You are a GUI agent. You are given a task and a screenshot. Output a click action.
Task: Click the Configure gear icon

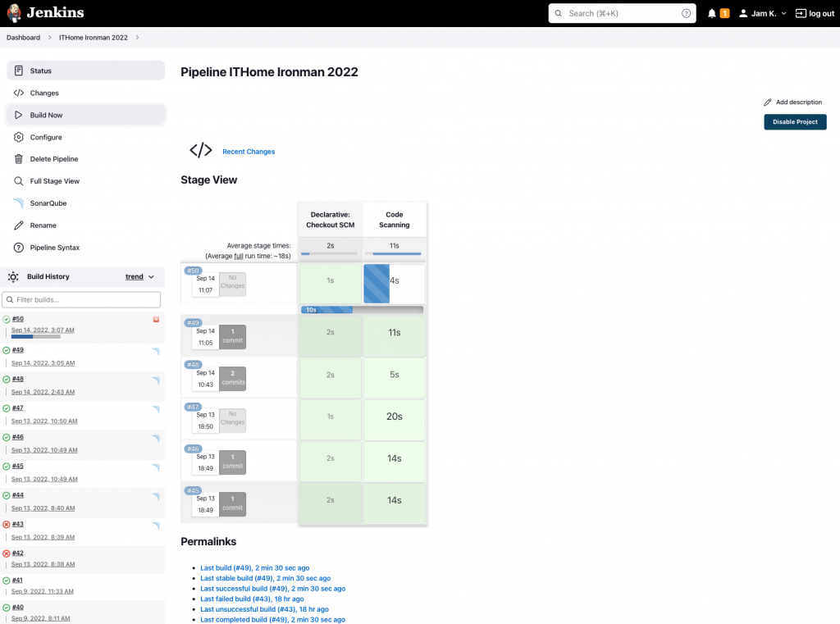(19, 137)
